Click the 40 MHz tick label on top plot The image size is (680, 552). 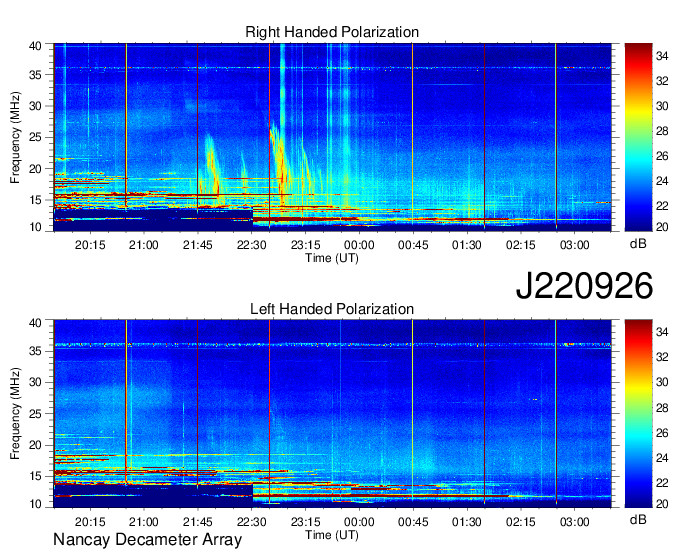[36, 46]
